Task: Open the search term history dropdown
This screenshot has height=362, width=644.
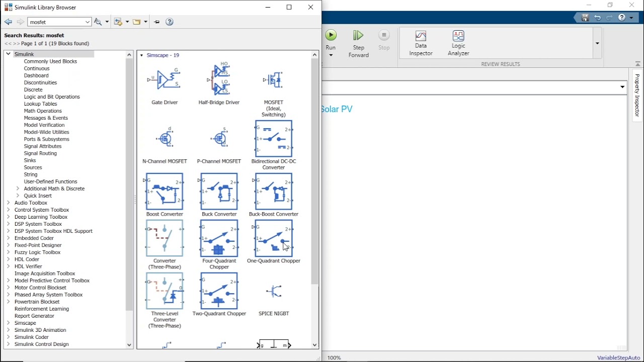Action: (x=88, y=22)
